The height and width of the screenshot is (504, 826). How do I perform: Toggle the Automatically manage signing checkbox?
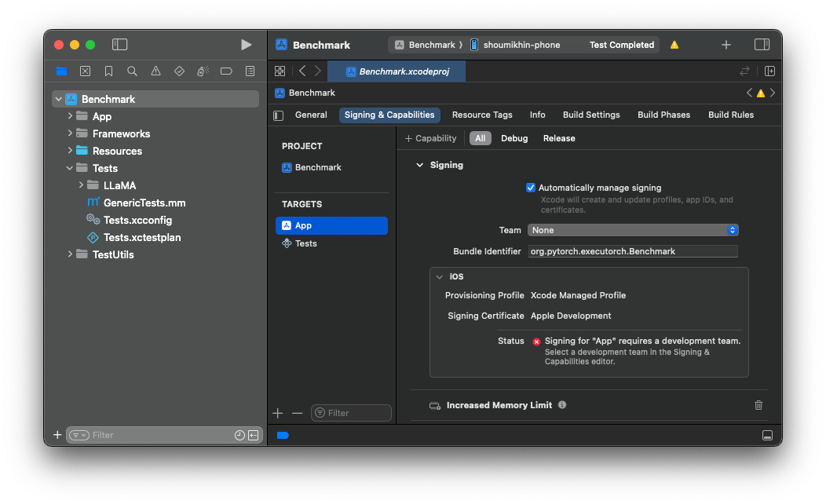click(531, 188)
